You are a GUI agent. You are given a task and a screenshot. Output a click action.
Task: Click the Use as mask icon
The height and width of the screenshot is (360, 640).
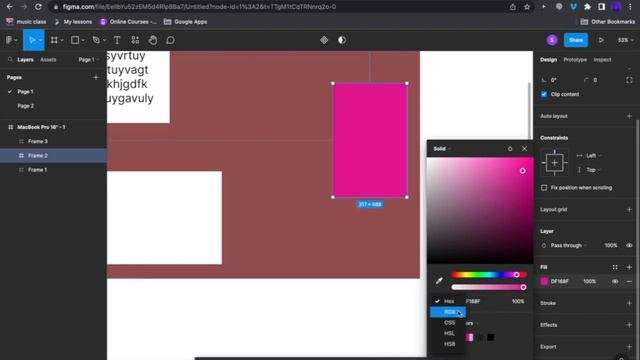click(x=342, y=40)
